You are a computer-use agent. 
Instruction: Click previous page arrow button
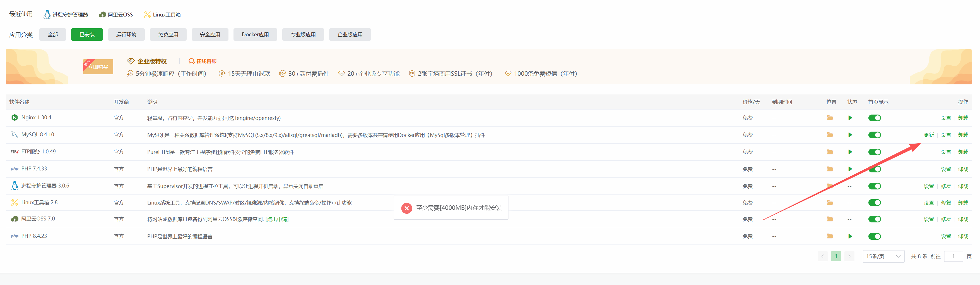822,256
